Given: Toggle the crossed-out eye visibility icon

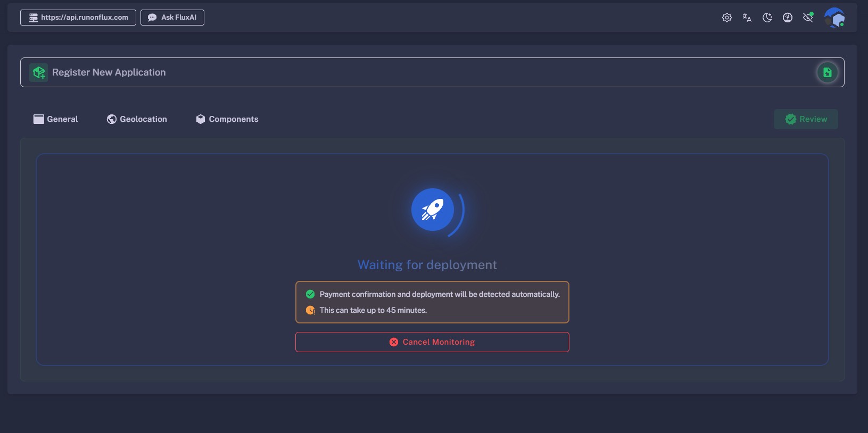Looking at the screenshot, I should point(807,18).
